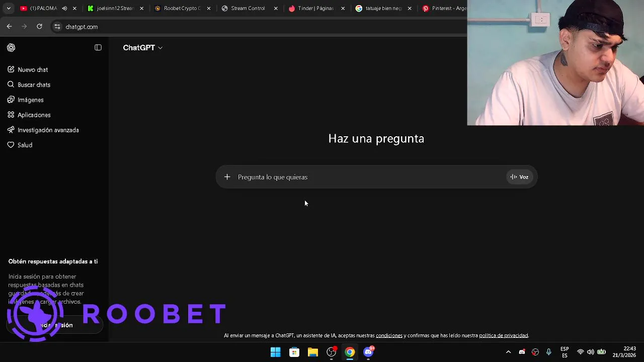Open Discord from the taskbar
This screenshot has height=362, width=644.
368,352
